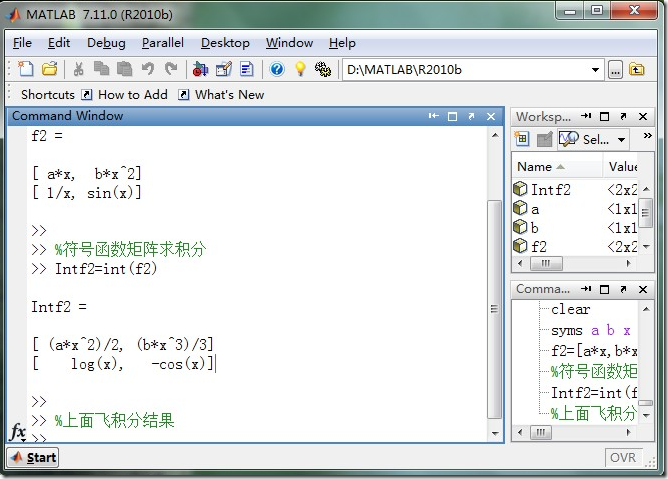Viewport: 668px width, 479px height.
Task: Open the File menu
Action: point(22,43)
